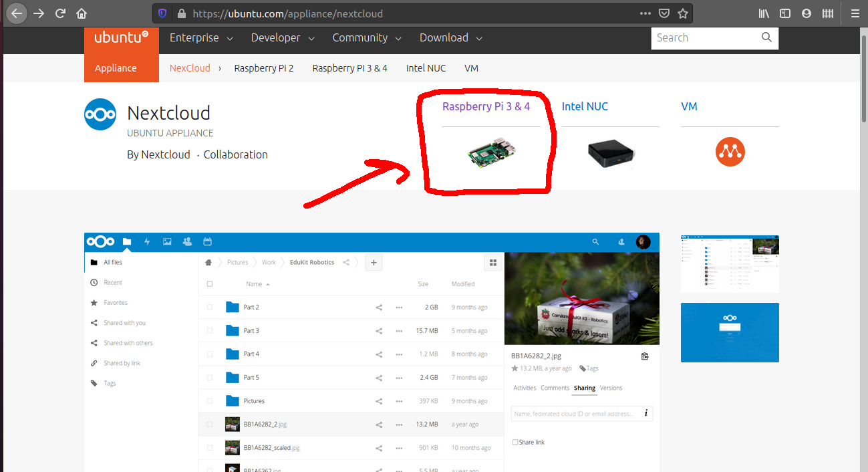Open the Collaboration category link
868x472 pixels.
pyautogui.click(x=235, y=154)
